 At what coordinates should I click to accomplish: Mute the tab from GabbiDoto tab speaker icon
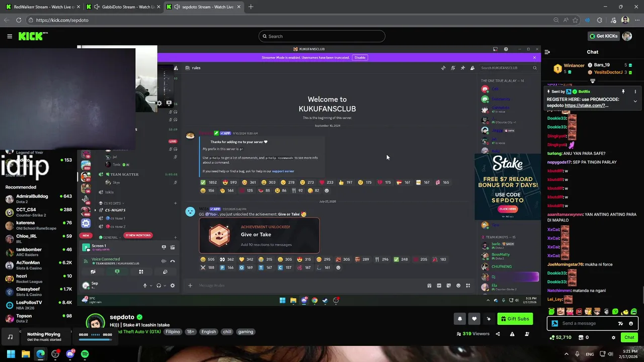97,7
